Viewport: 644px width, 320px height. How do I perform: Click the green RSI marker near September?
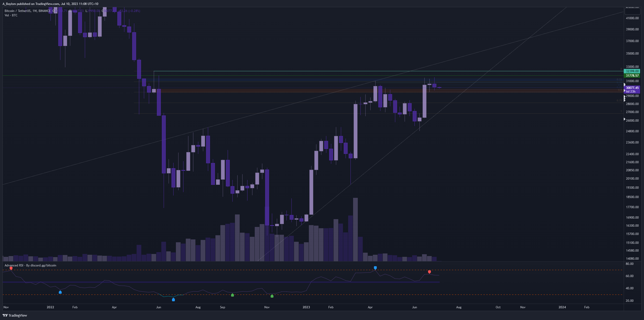(232, 295)
